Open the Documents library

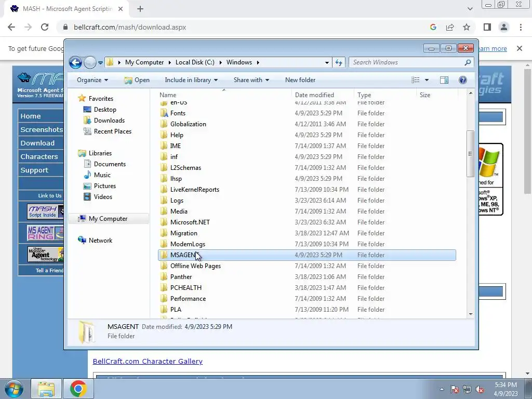coord(110,164)
